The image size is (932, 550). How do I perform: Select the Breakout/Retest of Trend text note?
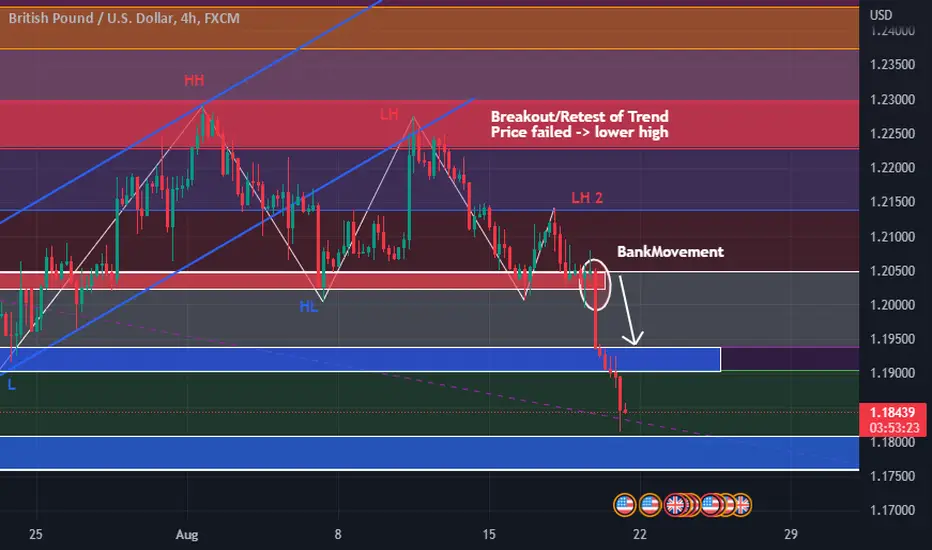coord(580,124)
